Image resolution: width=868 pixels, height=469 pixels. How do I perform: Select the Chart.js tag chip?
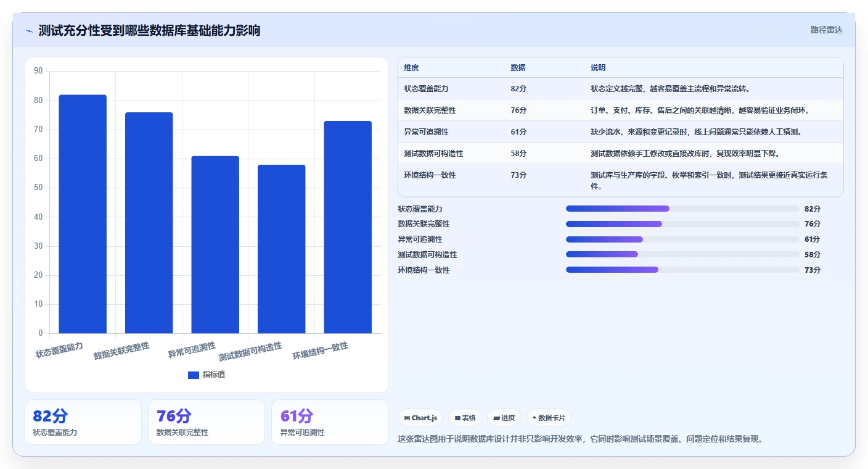click(x=420, y=418)
